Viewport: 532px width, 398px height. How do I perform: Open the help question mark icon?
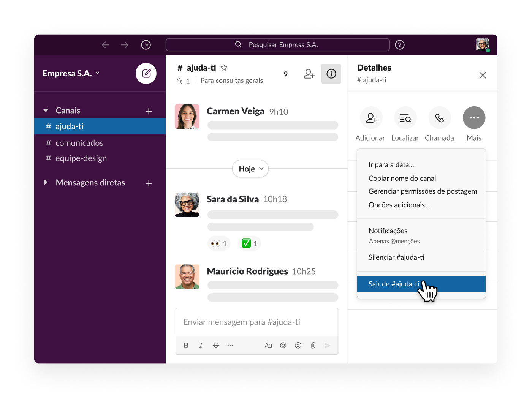pyautogui.click(x=399, y=45)
